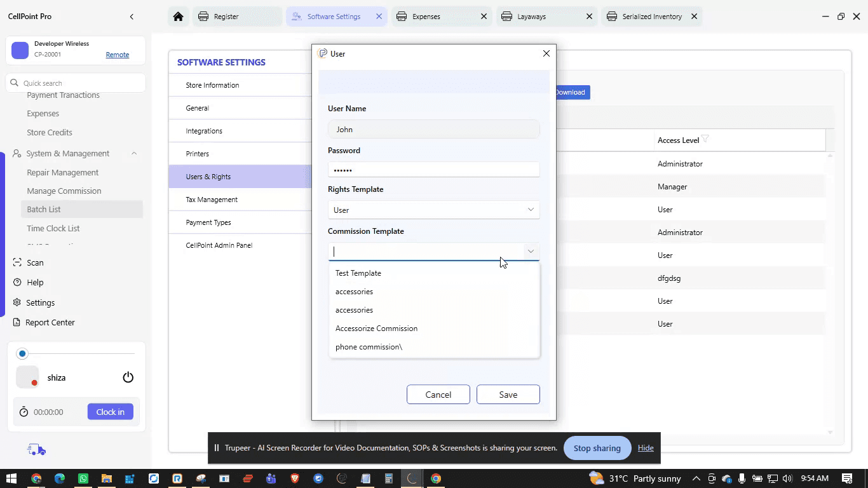Click the delivery truck icon

point(36,450)
